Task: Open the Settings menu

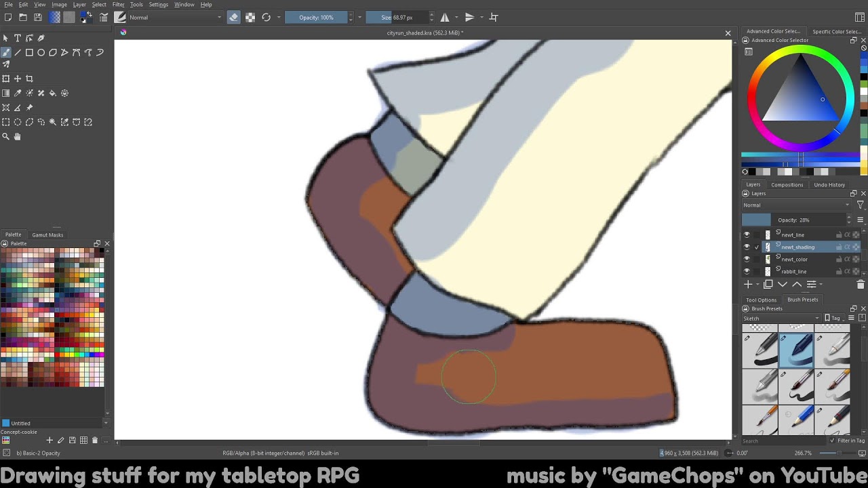Action: click(x=158, y=5)
